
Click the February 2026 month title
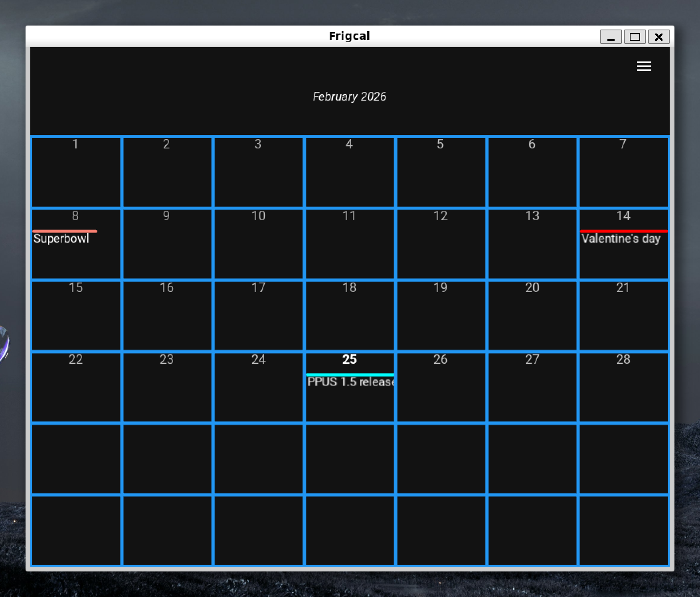349,97
